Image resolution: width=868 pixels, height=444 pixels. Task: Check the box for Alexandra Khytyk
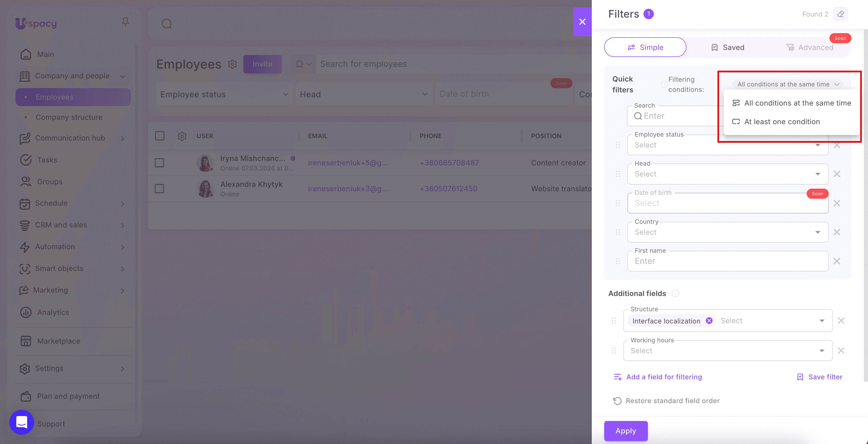click(159, 188)
